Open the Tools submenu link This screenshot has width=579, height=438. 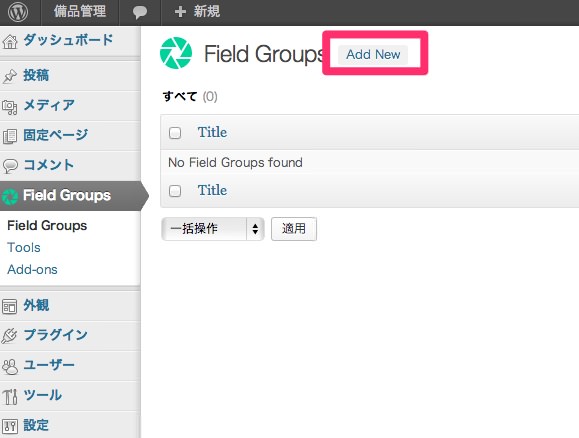tap(24, 247)
